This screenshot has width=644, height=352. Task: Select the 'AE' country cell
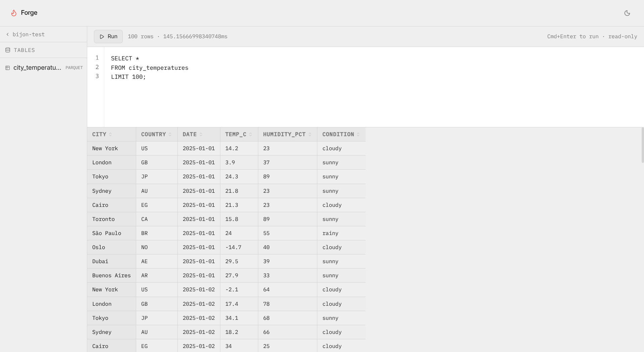point(157,261)
